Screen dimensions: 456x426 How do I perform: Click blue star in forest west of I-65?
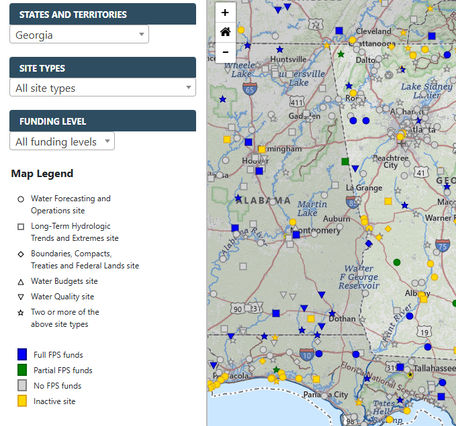click(x=223, y=99)
